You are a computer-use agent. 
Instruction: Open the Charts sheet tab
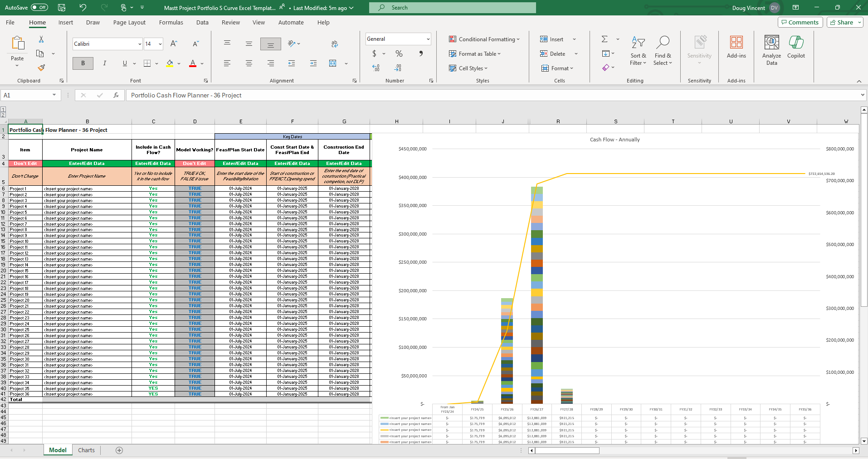click(x=86, y=449)
